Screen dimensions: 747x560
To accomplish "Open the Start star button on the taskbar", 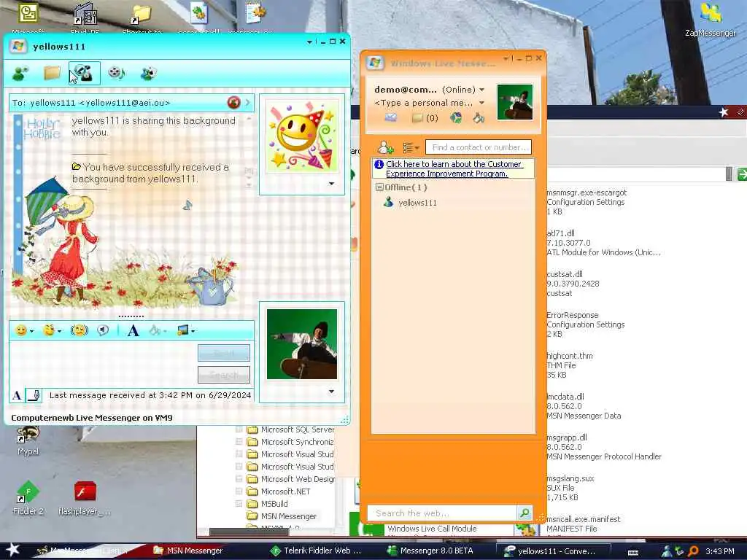I will pos(12,550).
